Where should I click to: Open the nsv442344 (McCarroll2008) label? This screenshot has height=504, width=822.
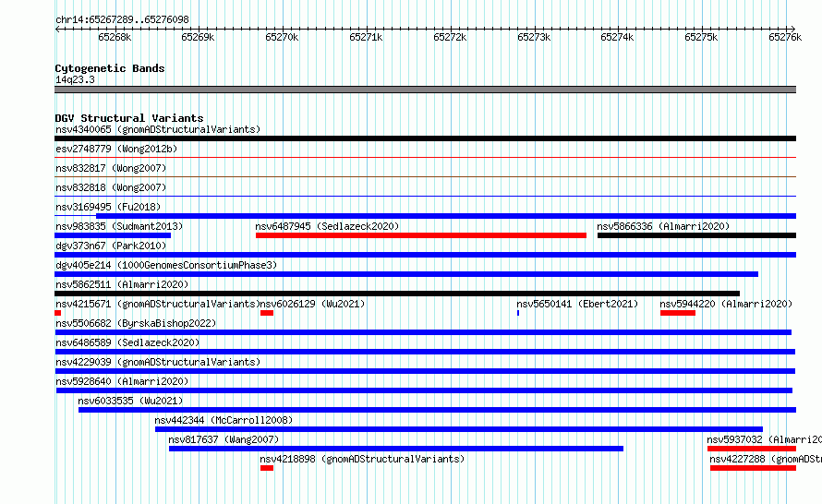(224, 420)
